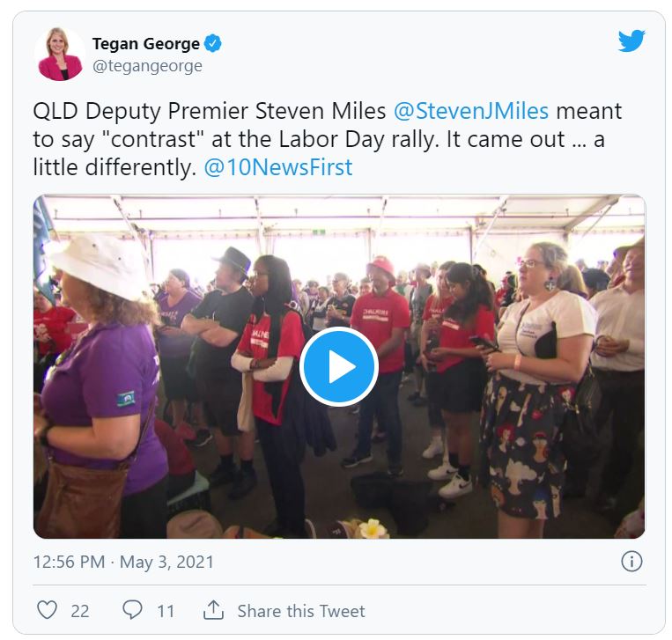Screen dimensions: 672x640
Task: Click the share upload arrow icon
Action: [213, 609]
